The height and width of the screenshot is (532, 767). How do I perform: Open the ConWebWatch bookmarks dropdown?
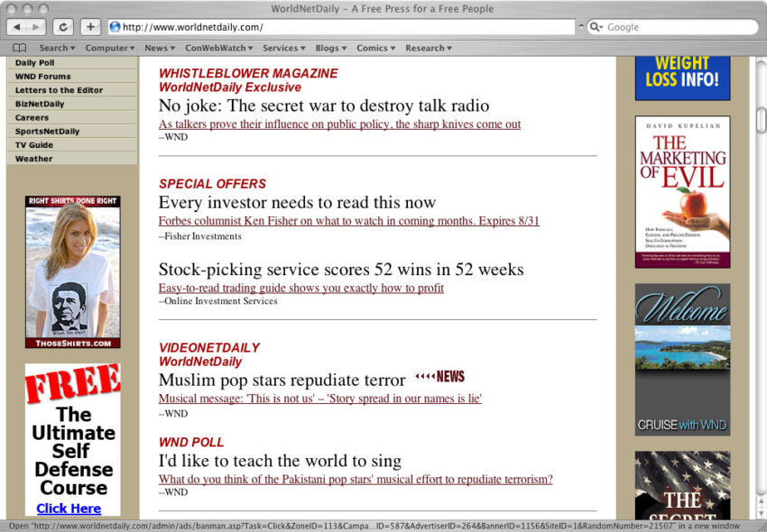218,48
